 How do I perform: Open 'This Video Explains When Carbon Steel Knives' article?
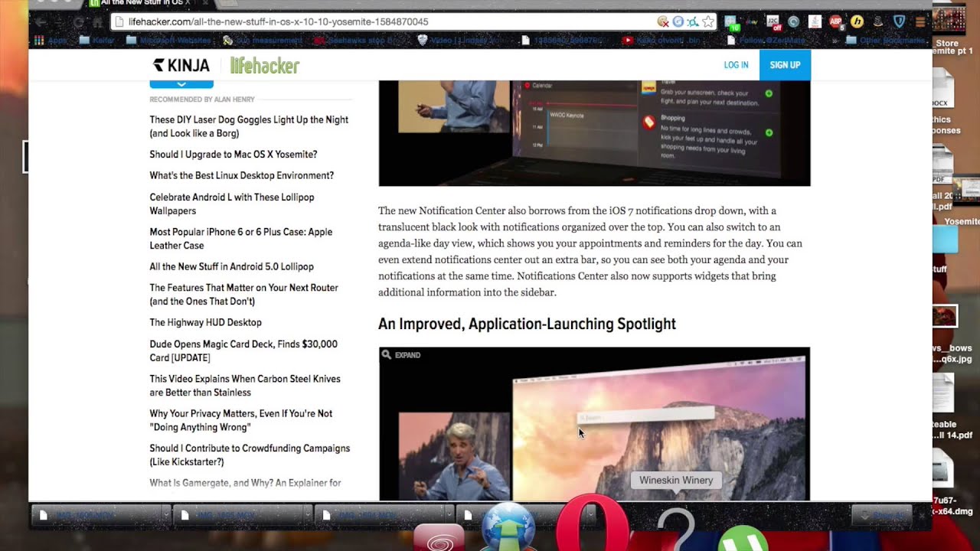point(245,386)
